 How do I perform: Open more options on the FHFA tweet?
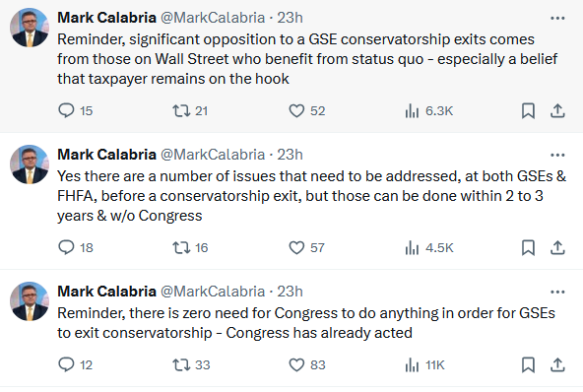pyautogui.click(x=557, y=155)
